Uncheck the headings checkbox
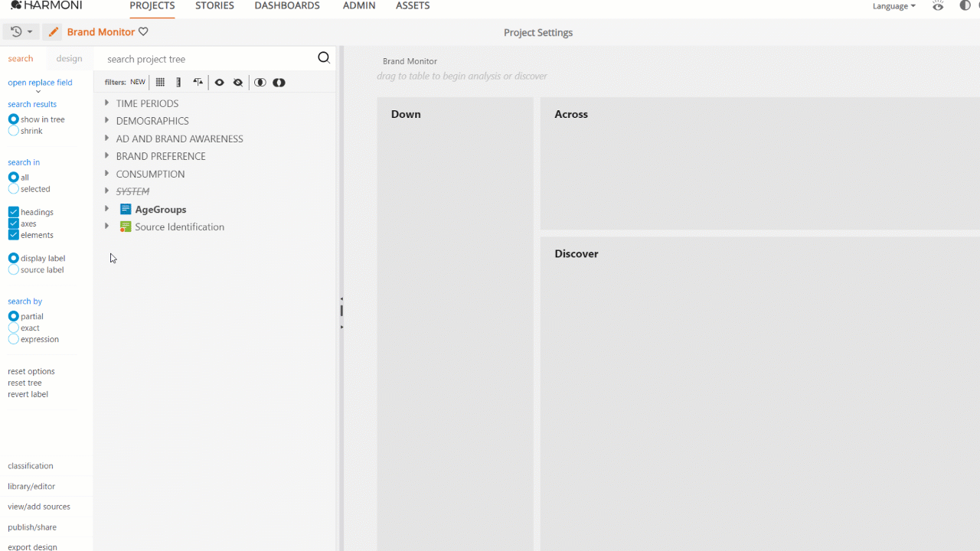 13,212
